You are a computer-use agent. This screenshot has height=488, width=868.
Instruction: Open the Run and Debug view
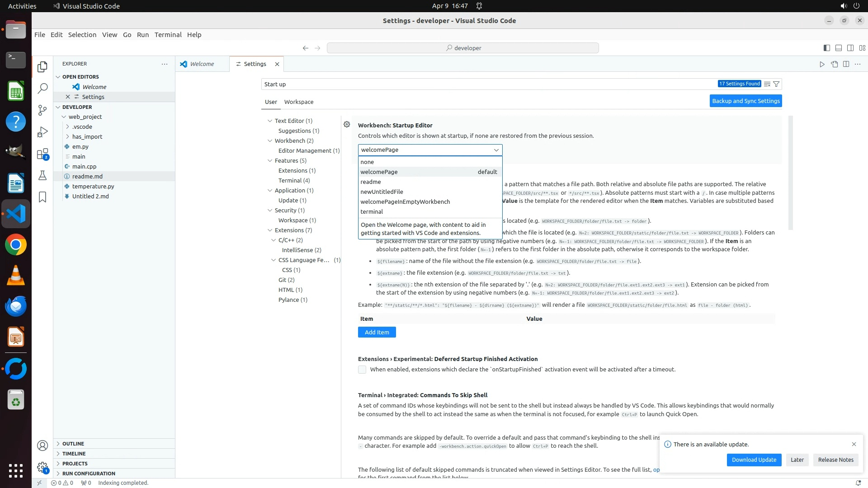42,132
